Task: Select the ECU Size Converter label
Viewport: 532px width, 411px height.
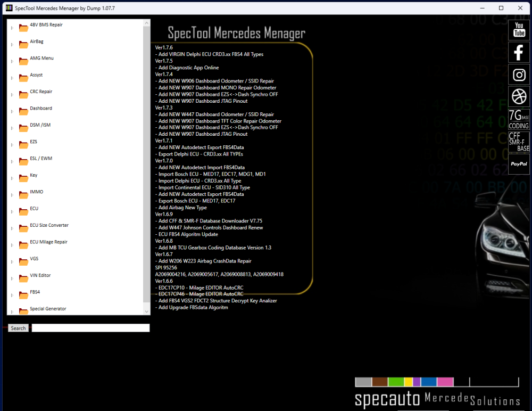Action: click(49, 225)
